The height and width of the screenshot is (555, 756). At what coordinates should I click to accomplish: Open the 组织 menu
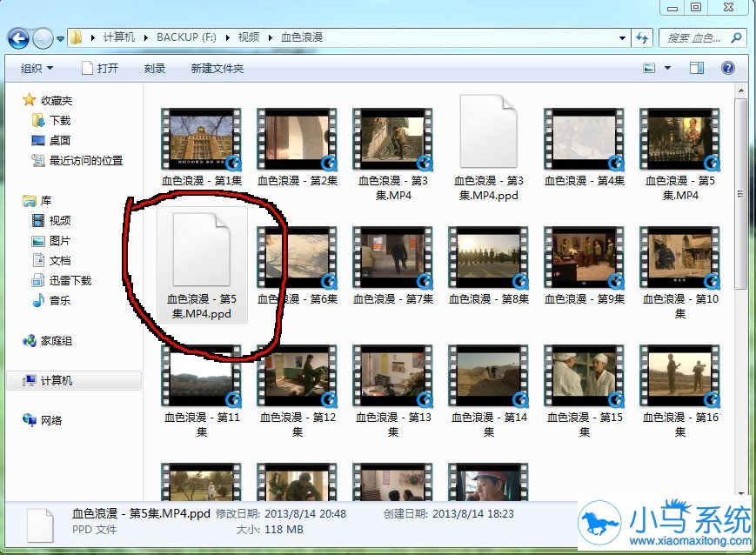click(x=37, y=69)
